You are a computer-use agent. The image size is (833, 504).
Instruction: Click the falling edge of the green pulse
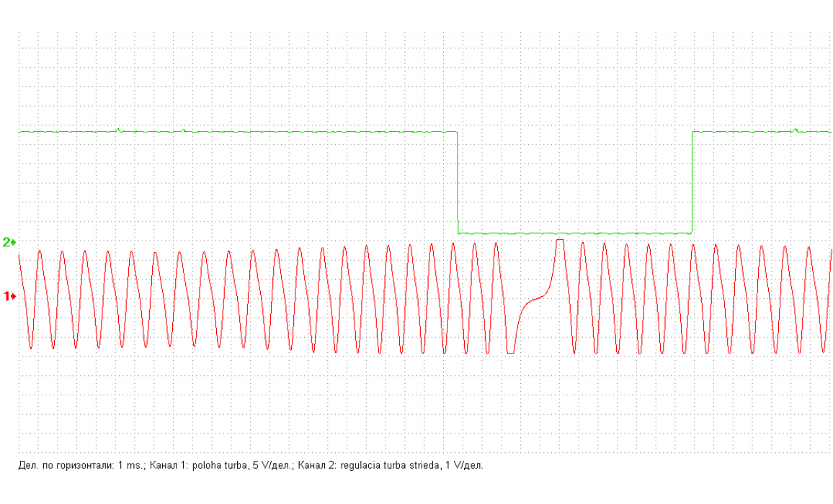[x=458, y=182]
